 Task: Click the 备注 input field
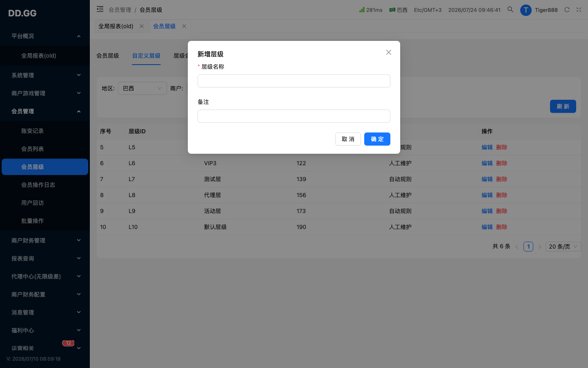point(294,116)
